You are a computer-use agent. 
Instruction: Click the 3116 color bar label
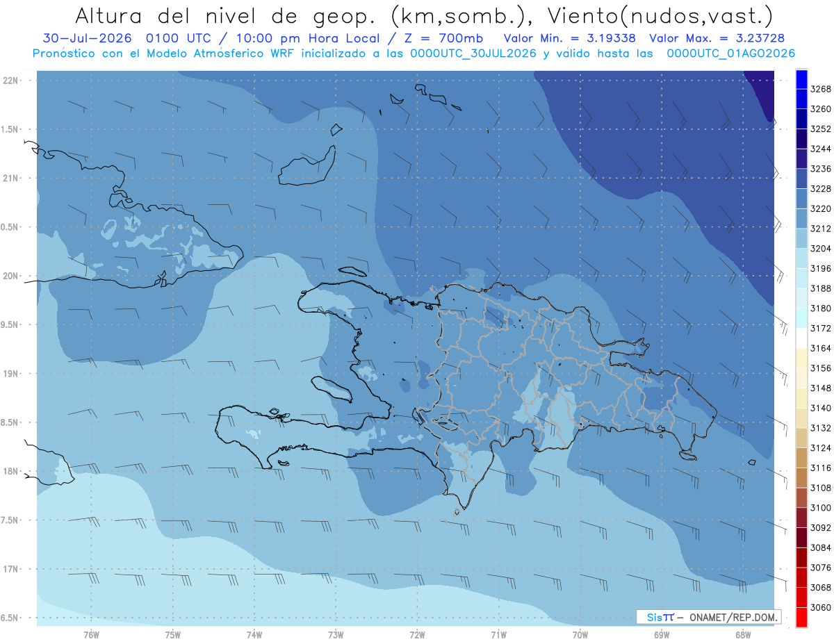click(x=821, y=468)
